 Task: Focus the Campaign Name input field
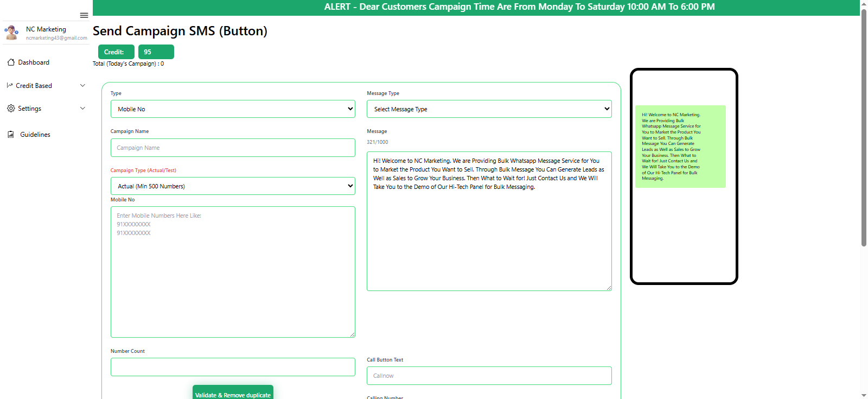coord(233,148)
